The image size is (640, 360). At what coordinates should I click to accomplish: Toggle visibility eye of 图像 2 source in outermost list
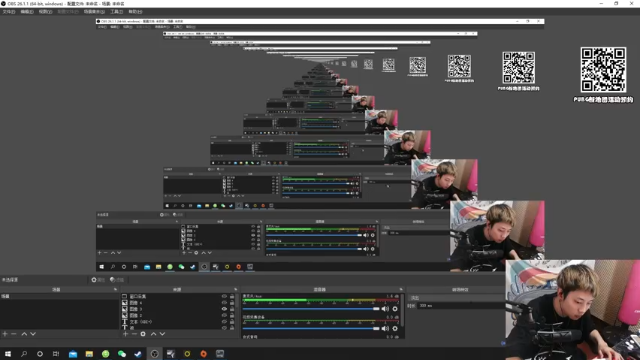point(224,316)
